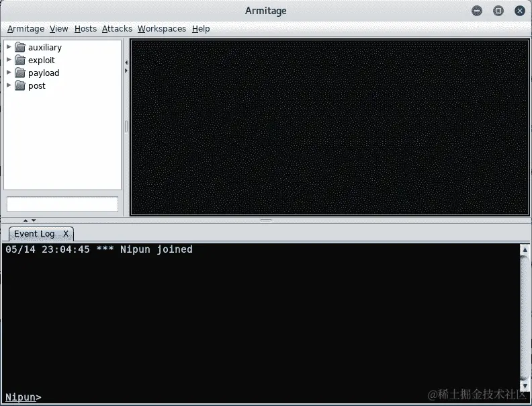Maximize the Armitage window

click(x=498, y=11)
